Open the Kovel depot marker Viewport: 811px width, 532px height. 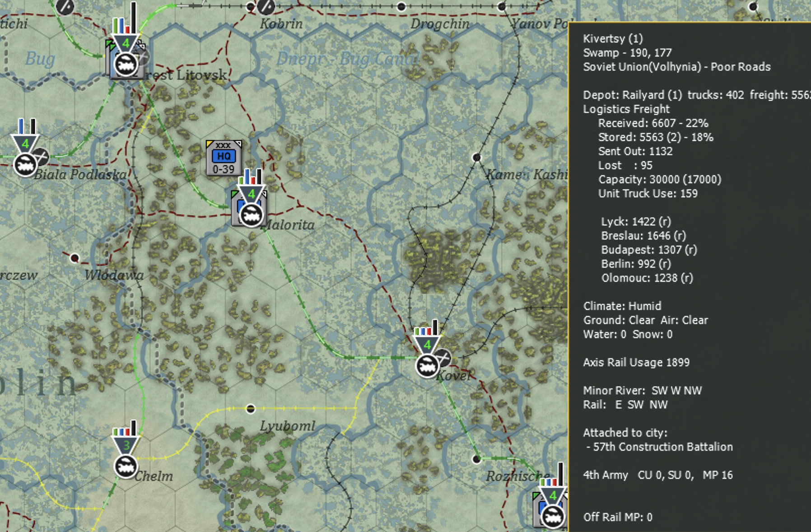[x=427, y=365]
